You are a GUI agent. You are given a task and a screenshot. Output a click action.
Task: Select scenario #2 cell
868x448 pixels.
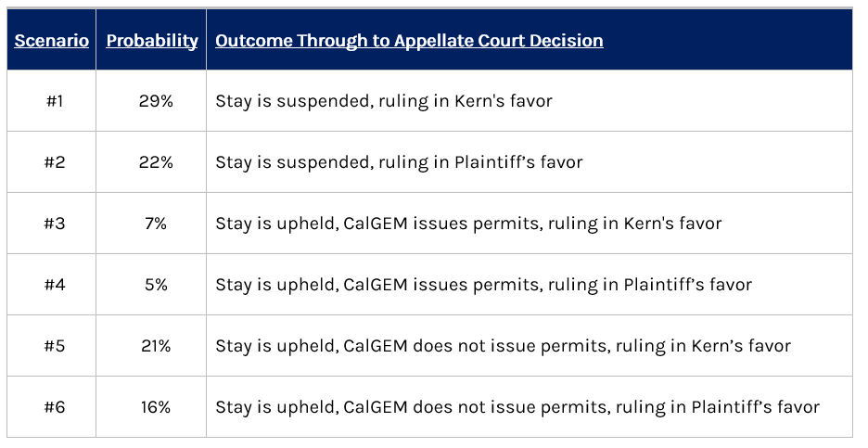[x=54, y=162]
